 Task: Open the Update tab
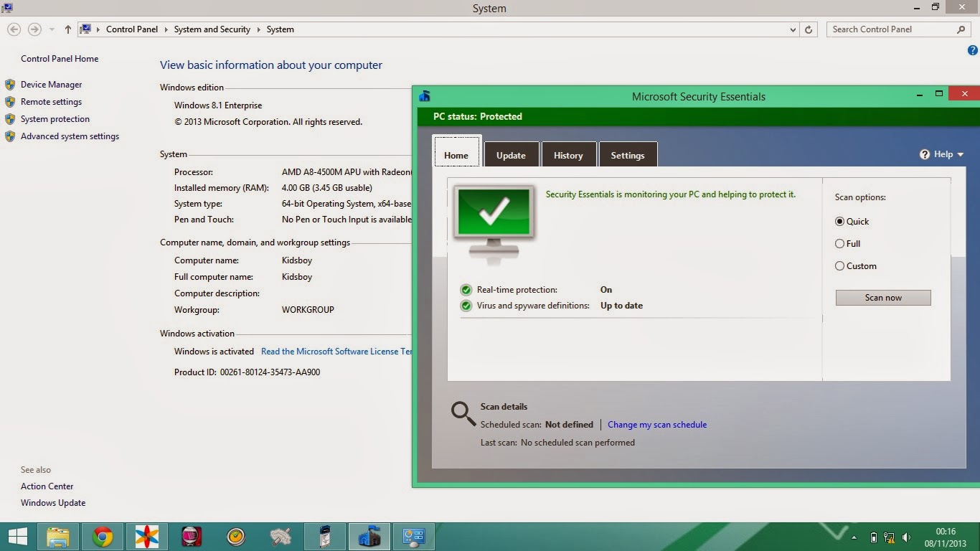click(x=511, y=155)
